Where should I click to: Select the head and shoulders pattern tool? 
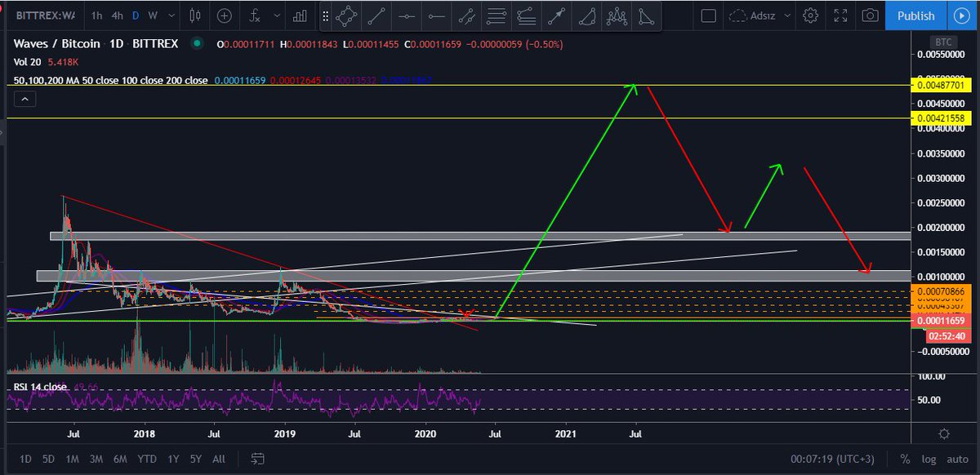pos(617,16)
